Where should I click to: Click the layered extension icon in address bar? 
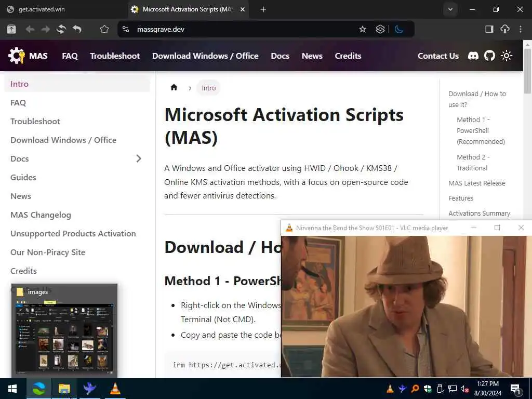point(380,29)
